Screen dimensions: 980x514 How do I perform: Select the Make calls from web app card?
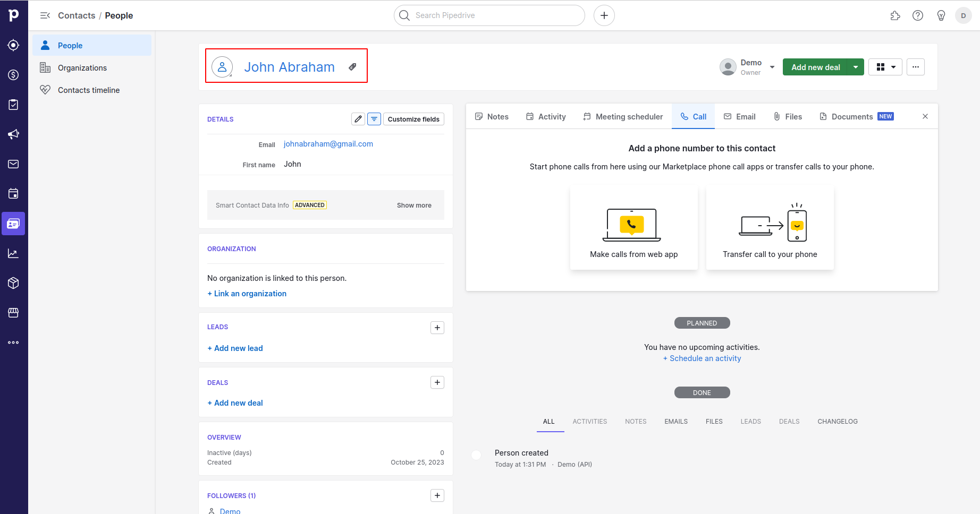coord(633,228)
